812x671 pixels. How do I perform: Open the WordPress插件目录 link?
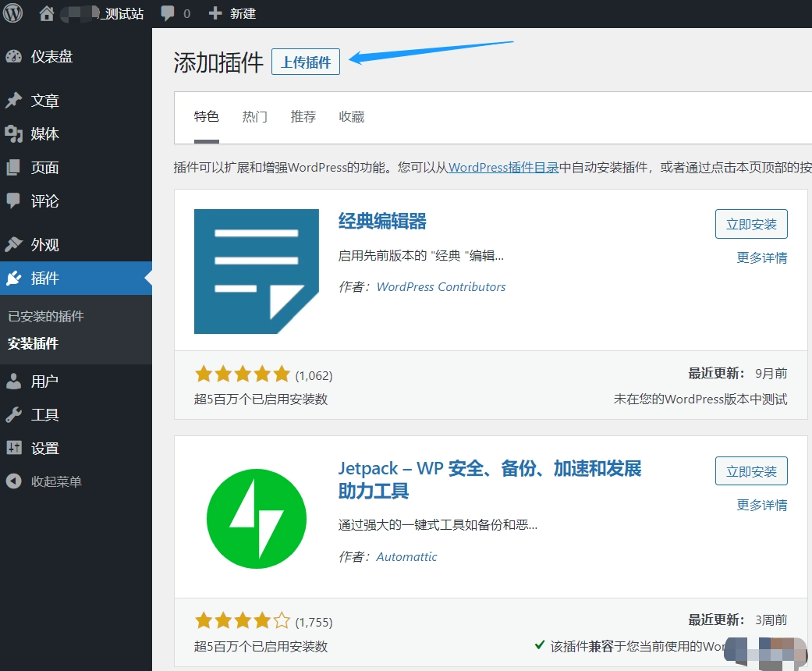pos(503,167)
